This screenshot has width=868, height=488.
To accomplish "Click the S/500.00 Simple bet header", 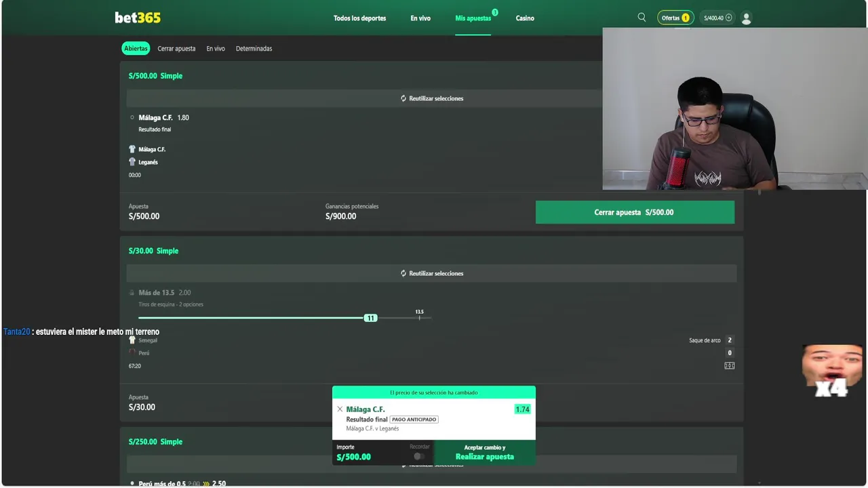I will click(x=155, y=76).
